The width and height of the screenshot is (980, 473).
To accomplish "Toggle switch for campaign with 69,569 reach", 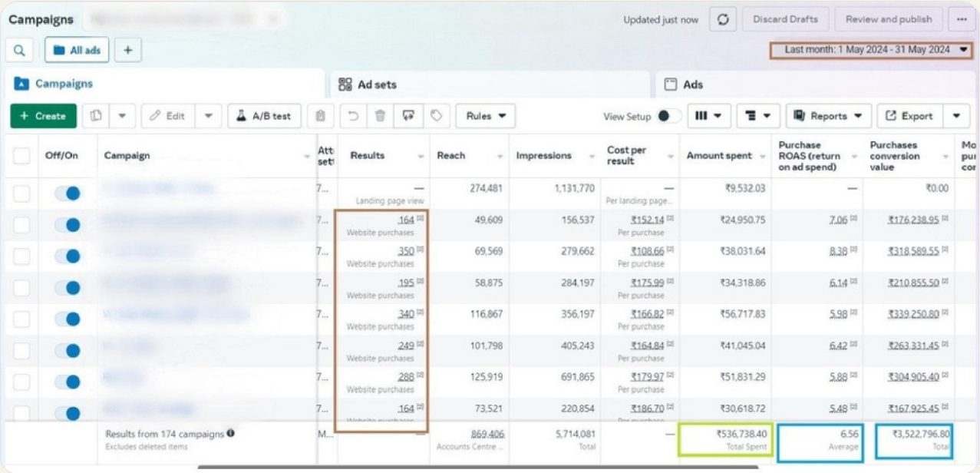I will coord(68,256).
